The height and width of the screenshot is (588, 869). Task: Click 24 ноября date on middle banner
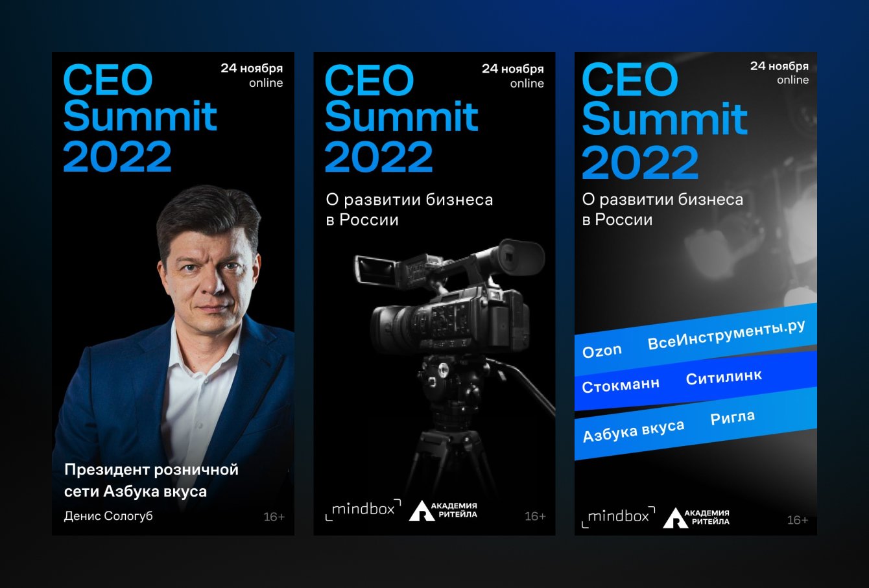click(513, 69)
